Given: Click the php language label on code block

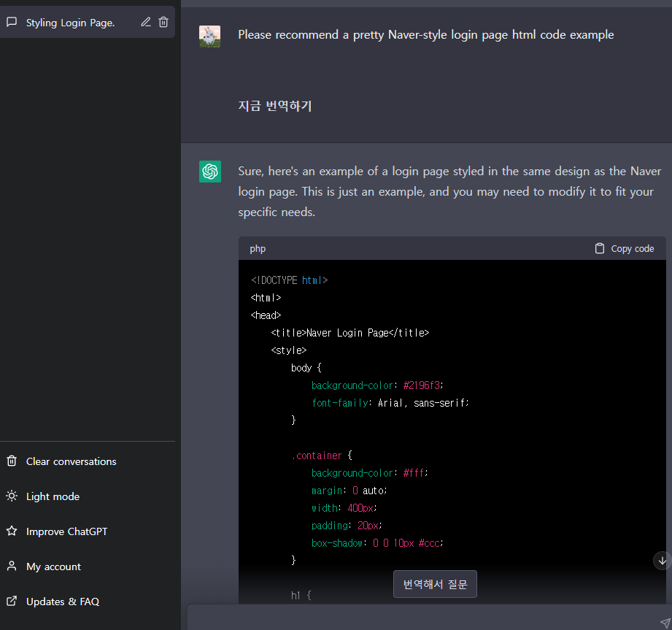Looking at the screenshot, I should pyautogui.click(x=258, y=249).
